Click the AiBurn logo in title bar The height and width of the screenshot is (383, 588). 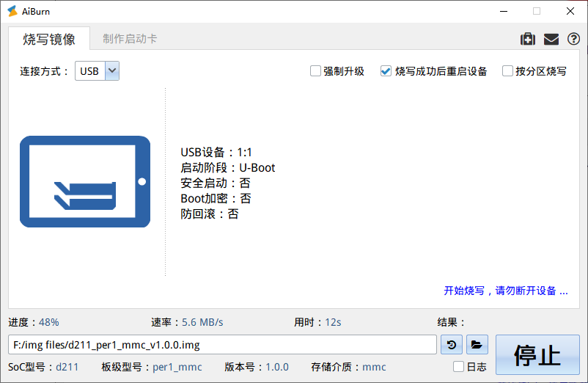(x=12, y=11)
